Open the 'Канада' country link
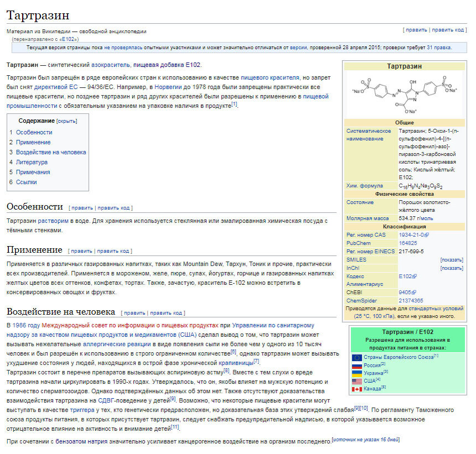This screenshot has width=476, height=454. point(372,389)
